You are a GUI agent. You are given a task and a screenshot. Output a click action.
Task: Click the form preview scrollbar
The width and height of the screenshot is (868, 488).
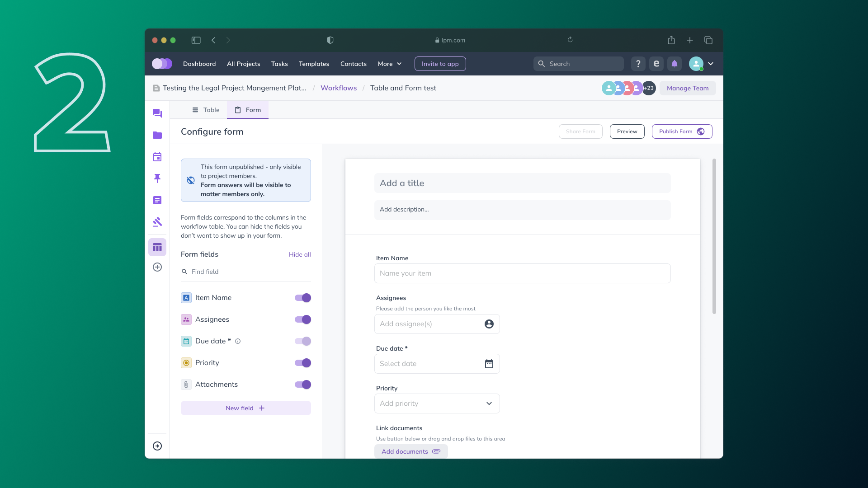pyautogui.click(x=714, y=236)
